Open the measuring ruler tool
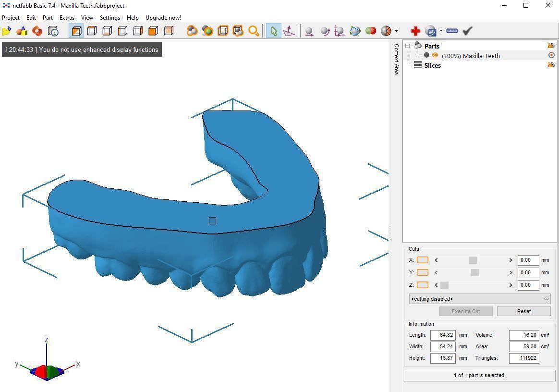This screenshot has width=559, height=392. [x=452, y=31]
